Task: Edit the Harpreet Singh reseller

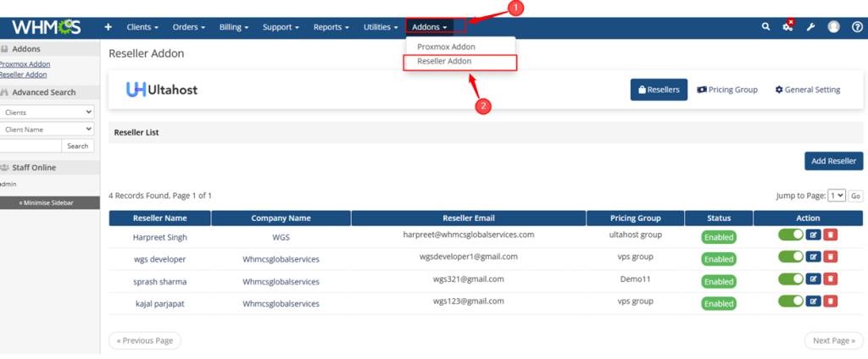Action: [813, 235]
